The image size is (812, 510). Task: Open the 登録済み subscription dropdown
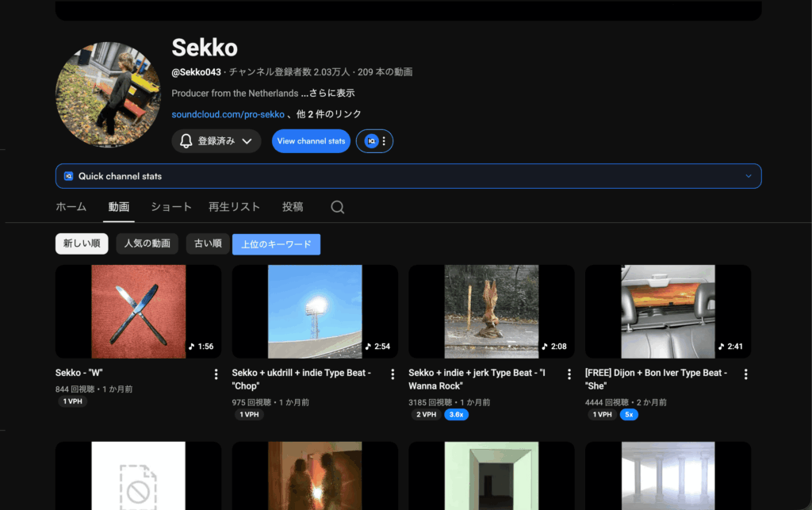[216, 141]
